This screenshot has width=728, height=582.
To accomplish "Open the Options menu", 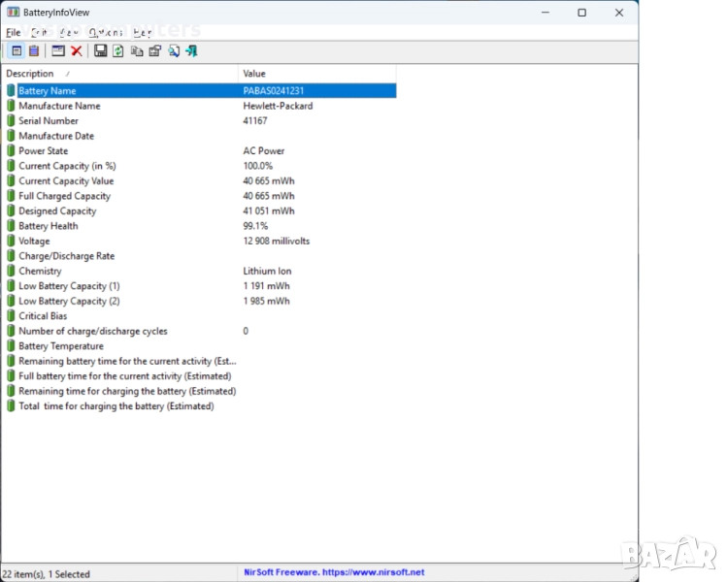I will coord(105,32).
